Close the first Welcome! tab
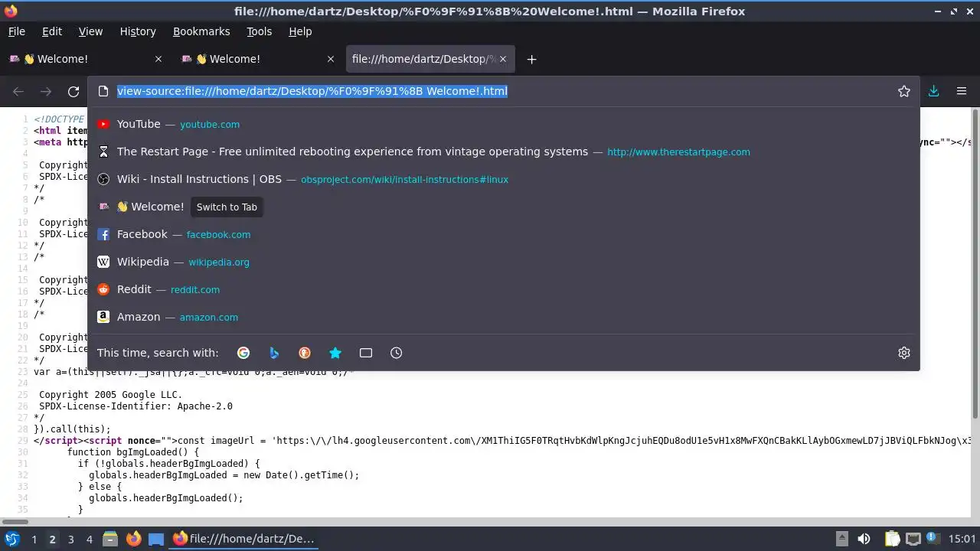 click(158, 59)
